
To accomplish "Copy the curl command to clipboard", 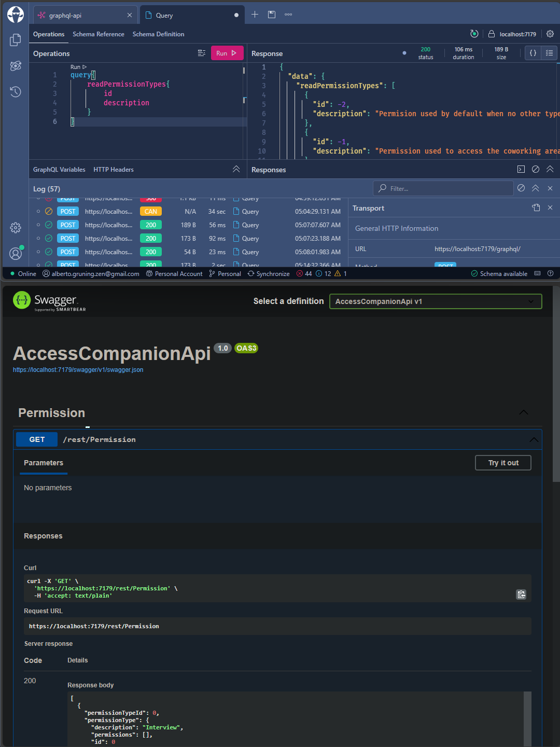I will pos(521,594).
